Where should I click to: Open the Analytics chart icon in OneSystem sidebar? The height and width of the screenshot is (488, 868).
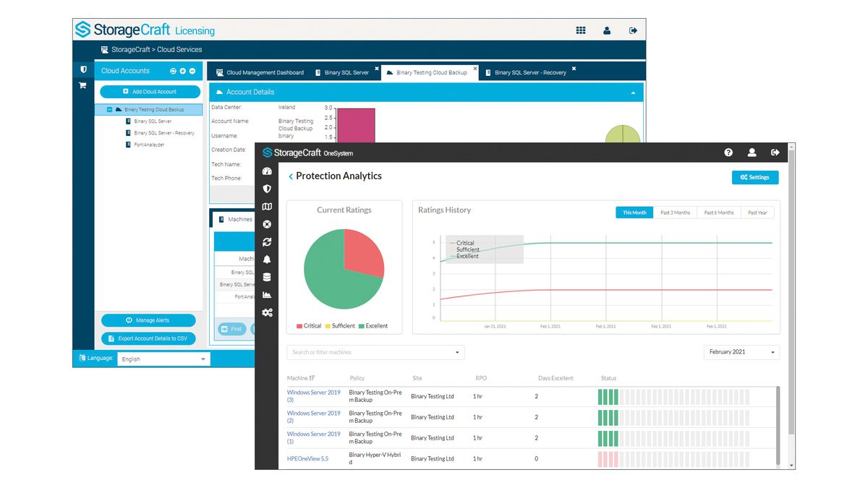[x=267, y=294]
